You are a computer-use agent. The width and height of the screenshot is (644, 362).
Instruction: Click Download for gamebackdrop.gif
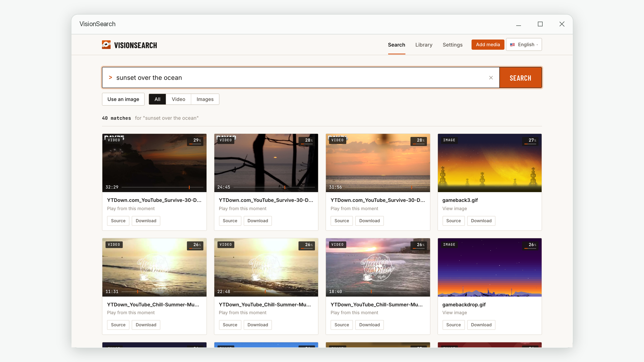coord(481,325)
